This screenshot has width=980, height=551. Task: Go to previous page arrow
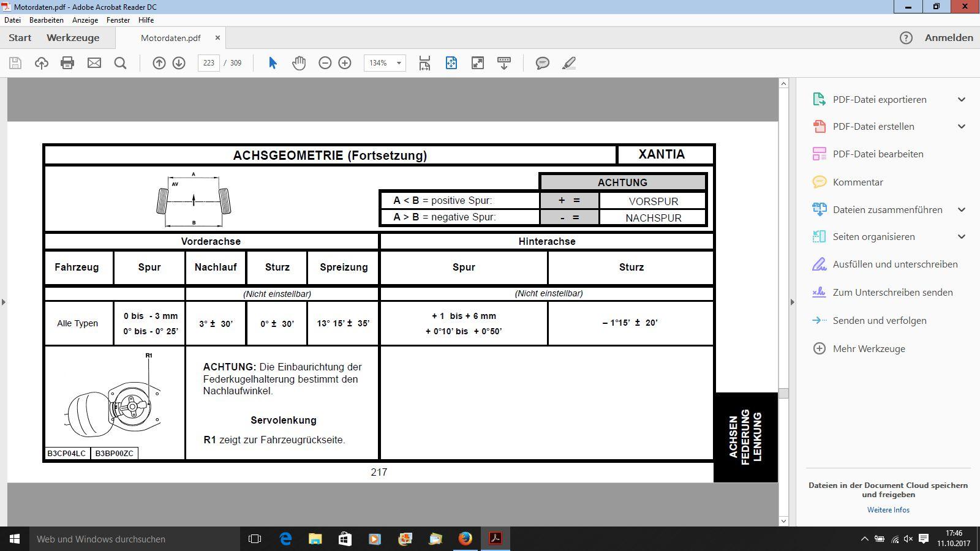[x=159, y=63]
